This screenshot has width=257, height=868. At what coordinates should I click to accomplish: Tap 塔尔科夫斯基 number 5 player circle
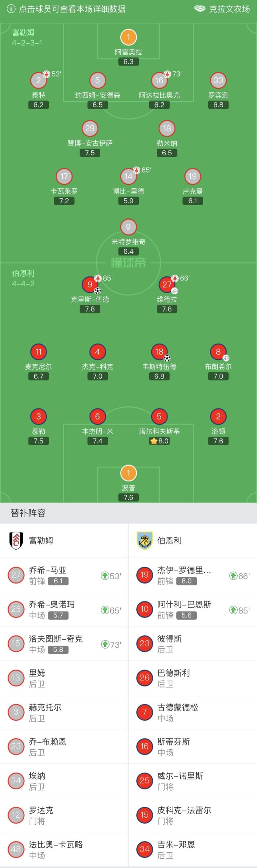point(159,416)
